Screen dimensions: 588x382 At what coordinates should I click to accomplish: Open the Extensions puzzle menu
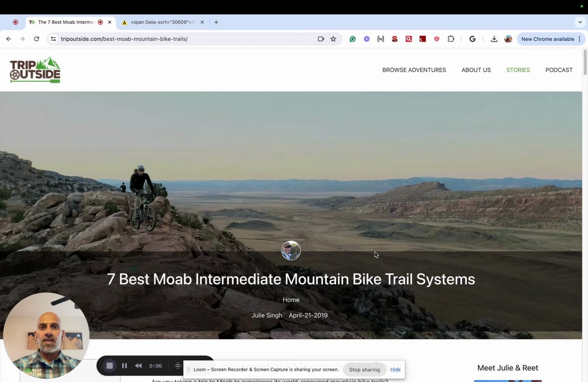[x=451, y=39]
